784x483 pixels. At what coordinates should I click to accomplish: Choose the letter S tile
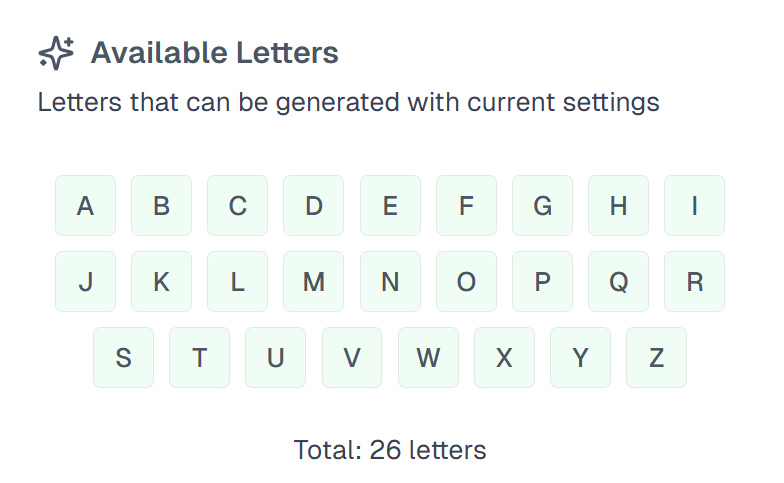(x=123, y=358)
